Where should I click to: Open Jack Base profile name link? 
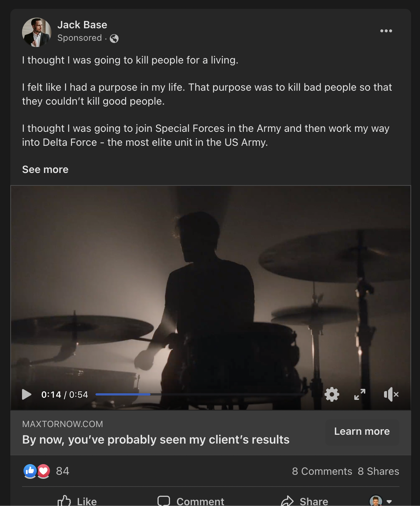(x=82, y=25)
